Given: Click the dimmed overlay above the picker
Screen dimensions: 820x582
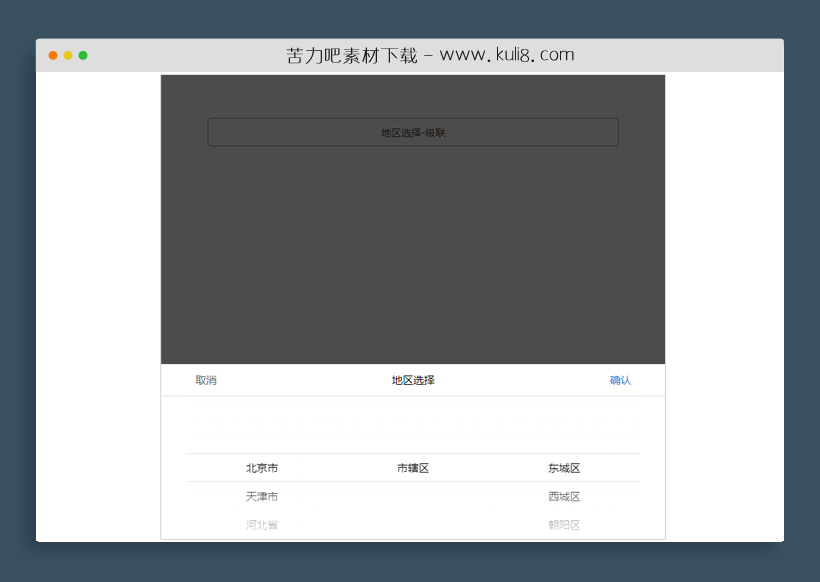Looking at the screenshot, I should pyautogui.click(x=412, y=250).
